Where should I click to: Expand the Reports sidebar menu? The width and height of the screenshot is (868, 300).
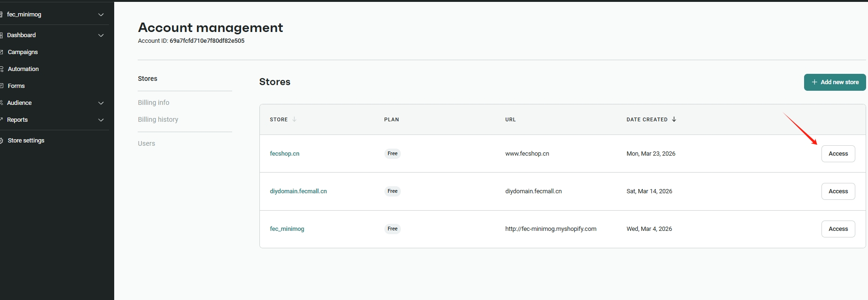101,120
